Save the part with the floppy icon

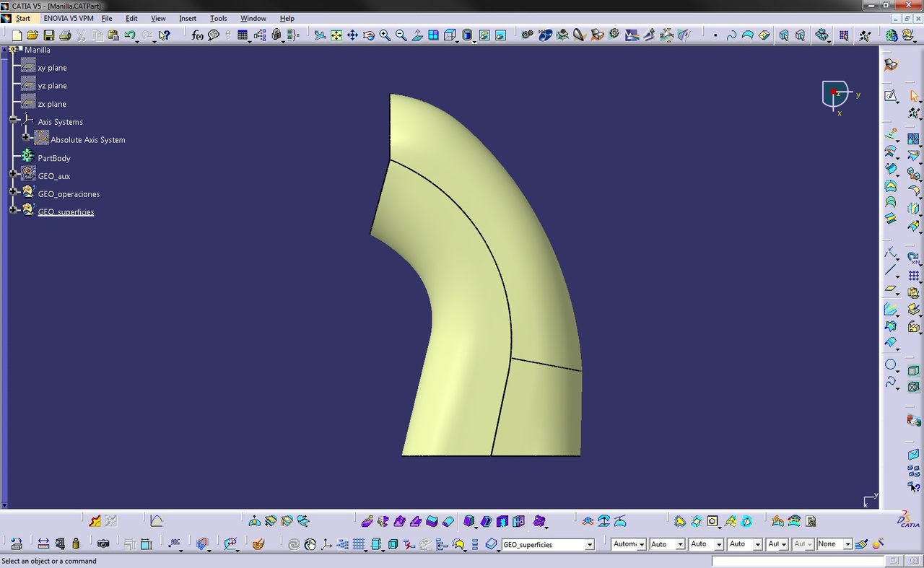(x=49, y=35)
